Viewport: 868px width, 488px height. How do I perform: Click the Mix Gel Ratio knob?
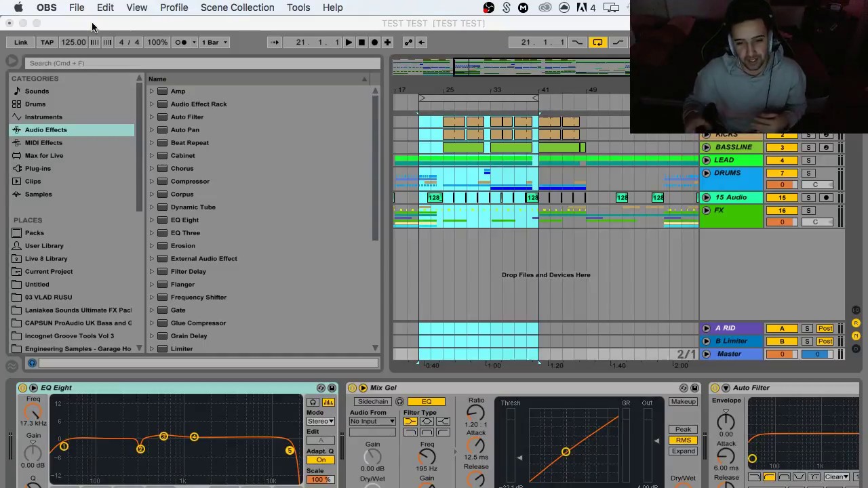[x=476, y=412]
